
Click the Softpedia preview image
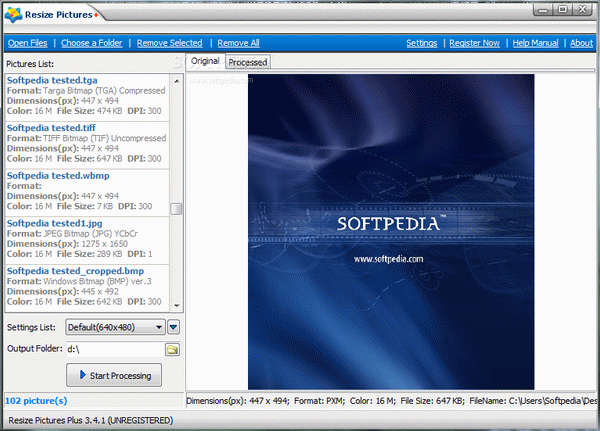391,232
